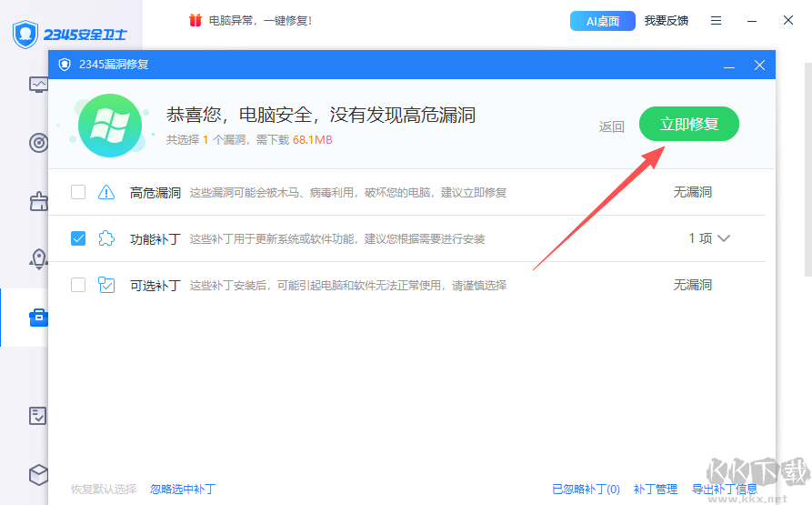The image size is (812, 505).
Task: Uncheck the 功能补丁 checkbox
Action: 78,238
